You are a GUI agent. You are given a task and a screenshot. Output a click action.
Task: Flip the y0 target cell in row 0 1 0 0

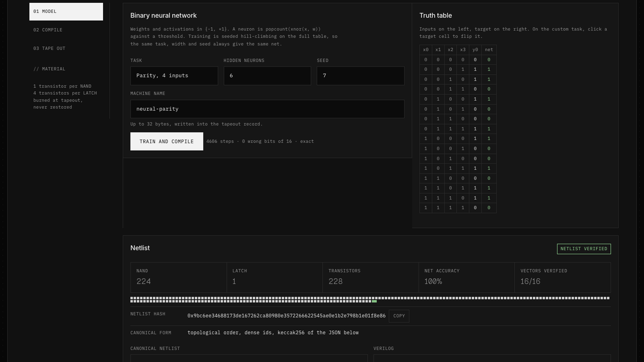pyautogui.click(x=475, y=99)
